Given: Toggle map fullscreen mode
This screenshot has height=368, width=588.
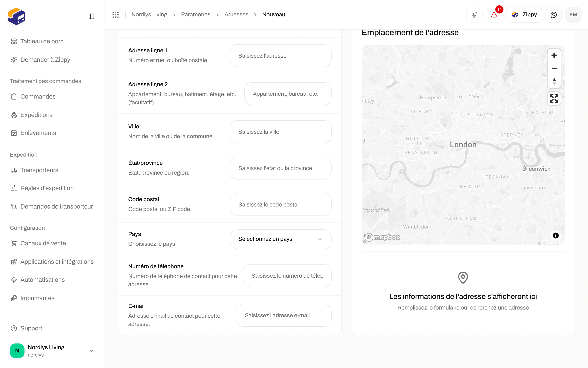Looking at the screenshot, I should click(x=554, y=99).
